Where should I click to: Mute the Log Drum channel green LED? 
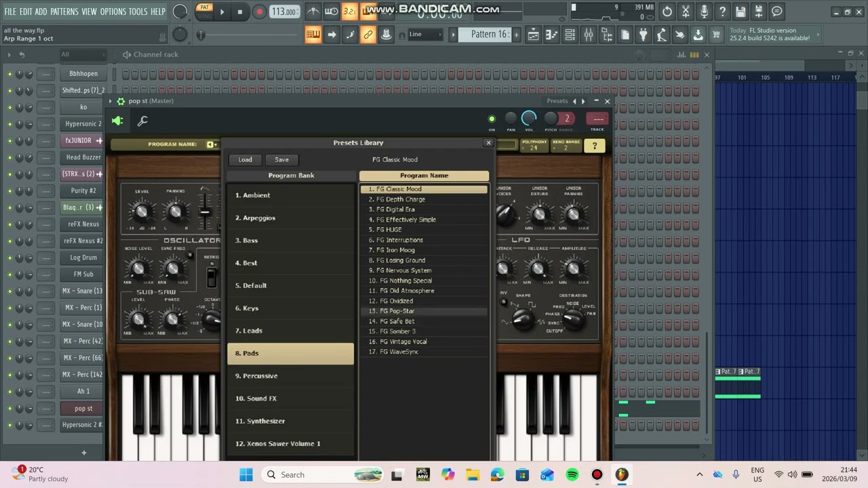pos(9,258)
